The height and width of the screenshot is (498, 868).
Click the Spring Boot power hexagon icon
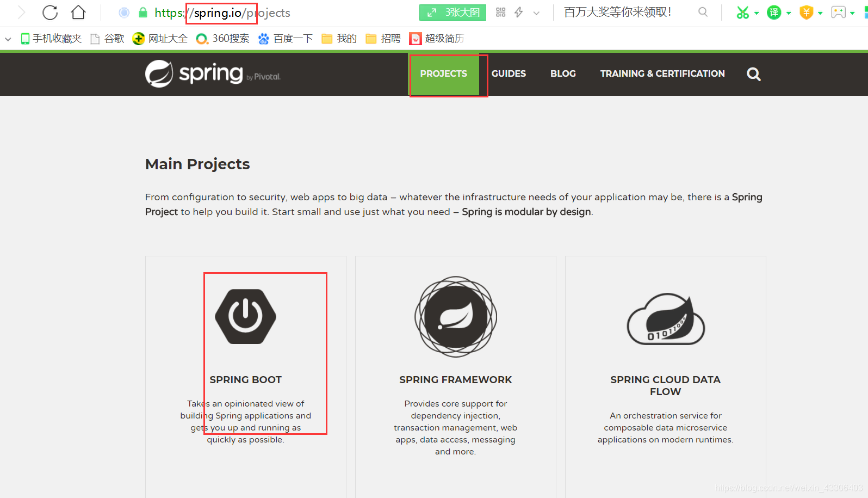(x=245, y=316)
